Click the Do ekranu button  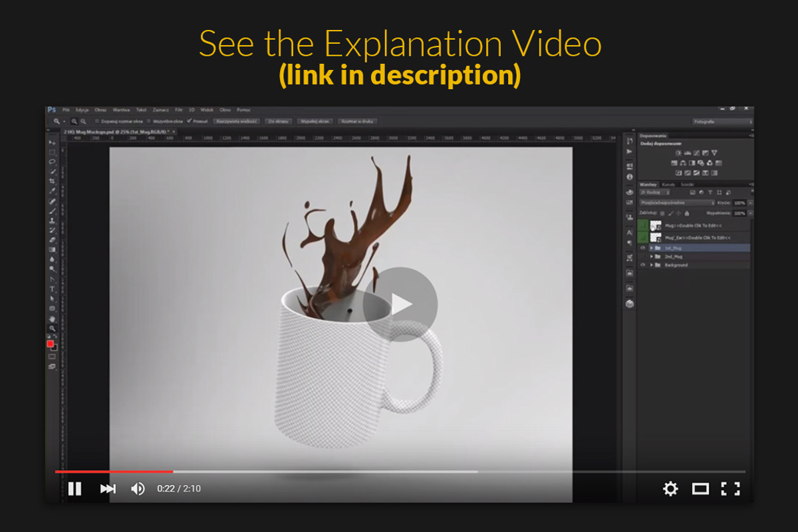coord(279,121)
